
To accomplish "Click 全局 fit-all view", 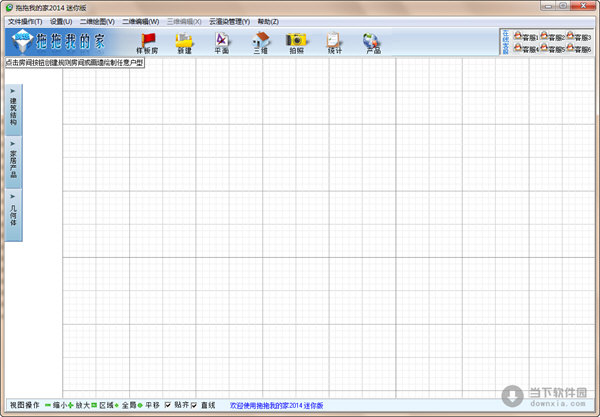I will (125, 405).
